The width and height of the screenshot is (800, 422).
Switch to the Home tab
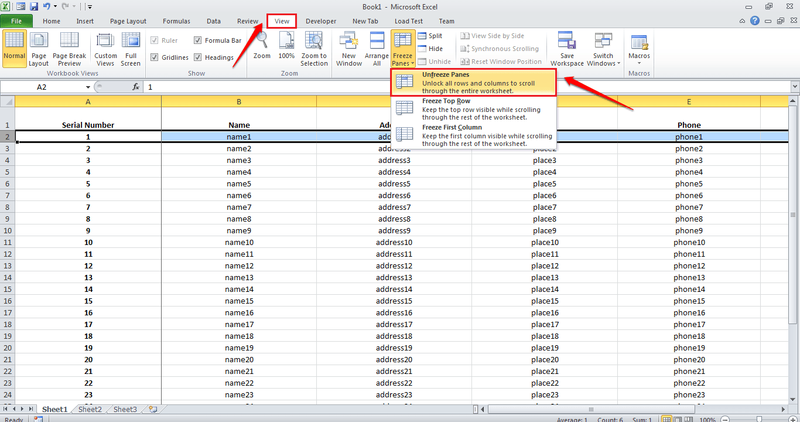point(51,21)
